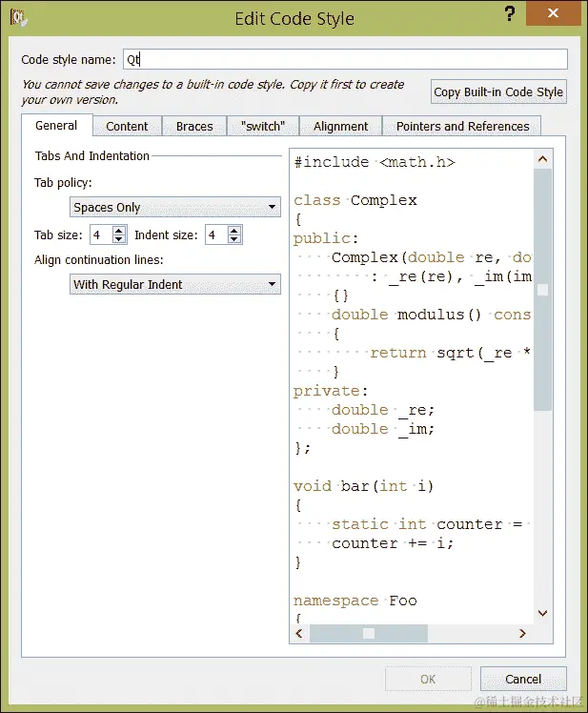Click the preview vertical scrollbar thumb
Viewport: 588px width, 713px height.
542,290
